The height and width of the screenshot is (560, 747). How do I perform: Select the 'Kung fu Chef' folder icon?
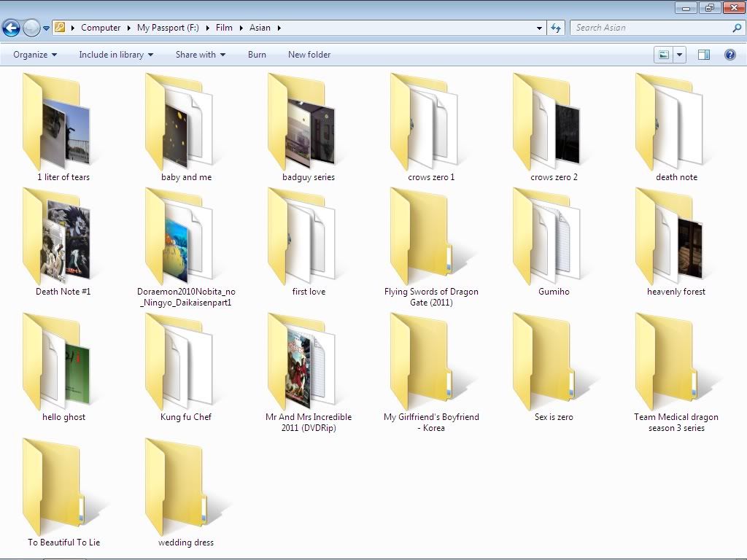pos(179,362)
